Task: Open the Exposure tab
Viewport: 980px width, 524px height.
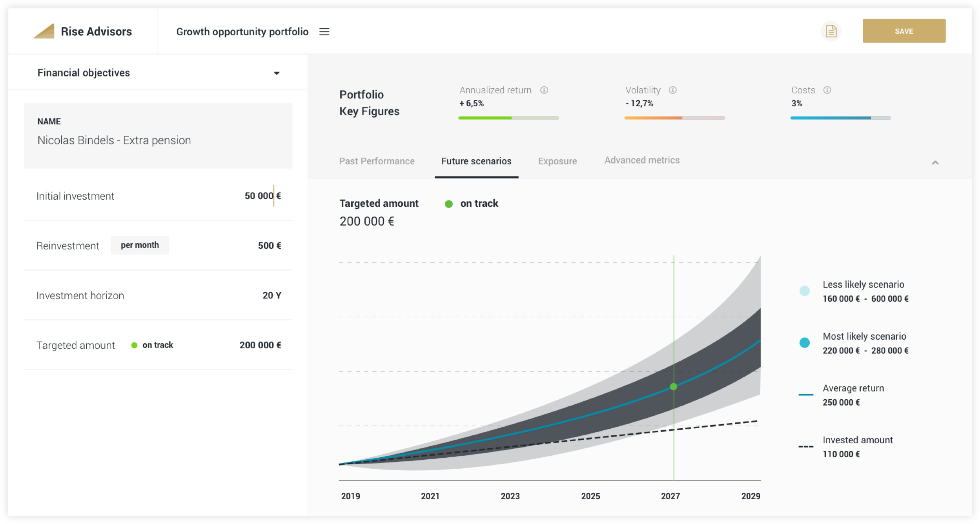Action: pos(557,161)
